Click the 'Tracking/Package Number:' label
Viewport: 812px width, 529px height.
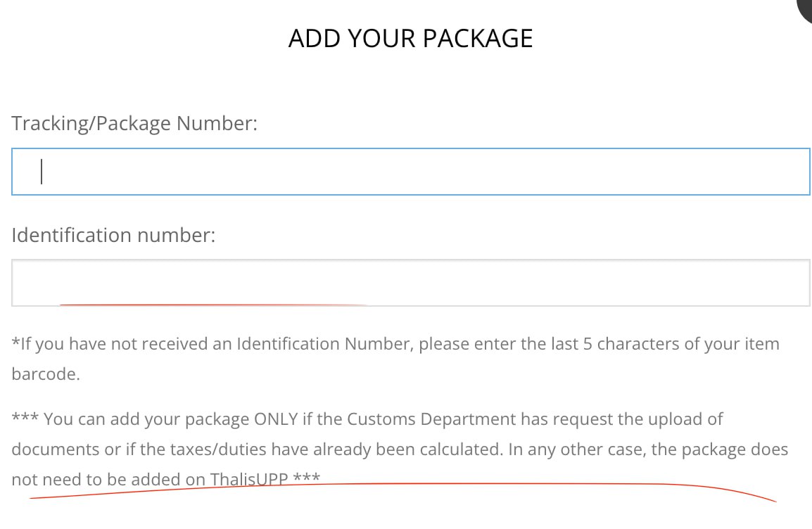[134, 124]
